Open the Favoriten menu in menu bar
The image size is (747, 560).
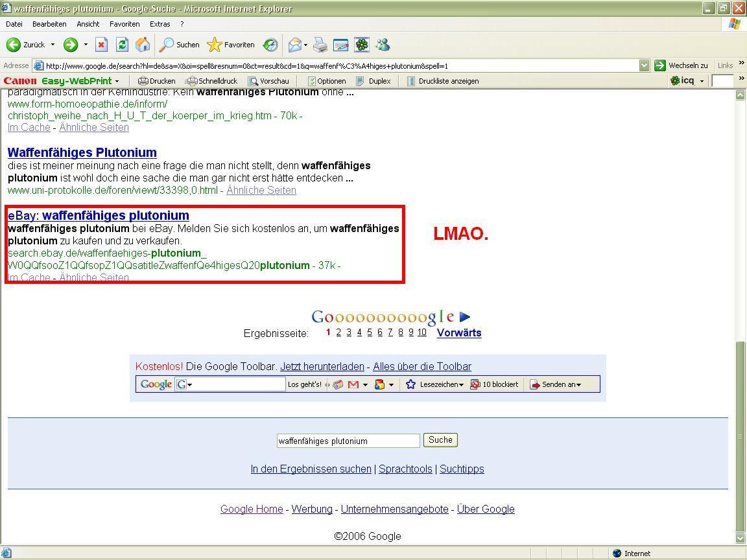click(124, 24)
